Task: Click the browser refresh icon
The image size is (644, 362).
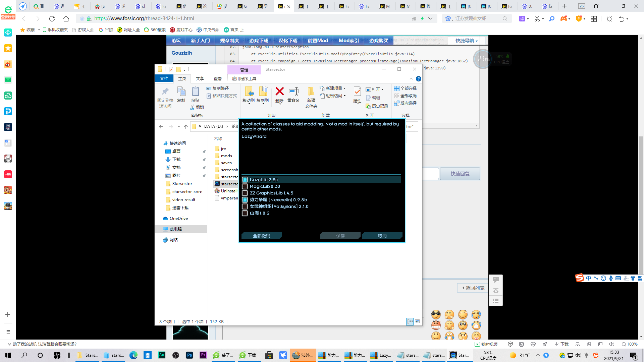Action: (52, 19)
